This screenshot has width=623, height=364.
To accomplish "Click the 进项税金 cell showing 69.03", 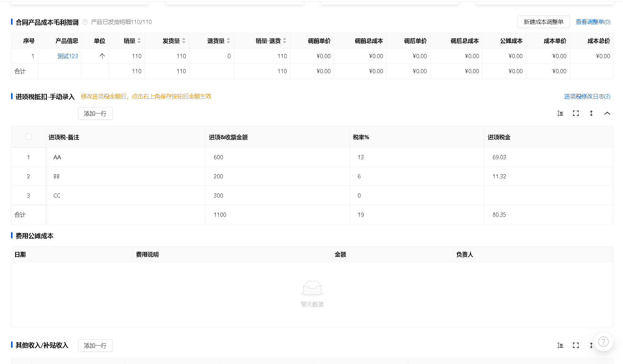I will click(499, 157).
